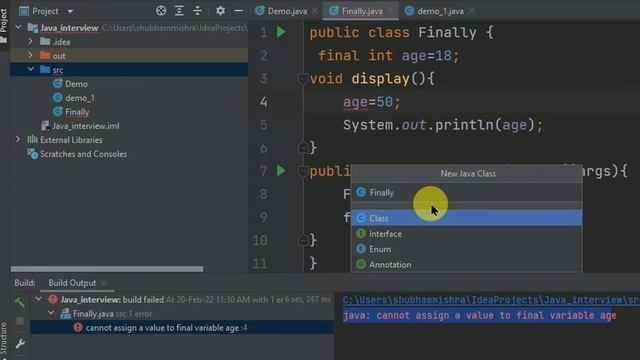Expand External Libraries node

tap(18, 140)
